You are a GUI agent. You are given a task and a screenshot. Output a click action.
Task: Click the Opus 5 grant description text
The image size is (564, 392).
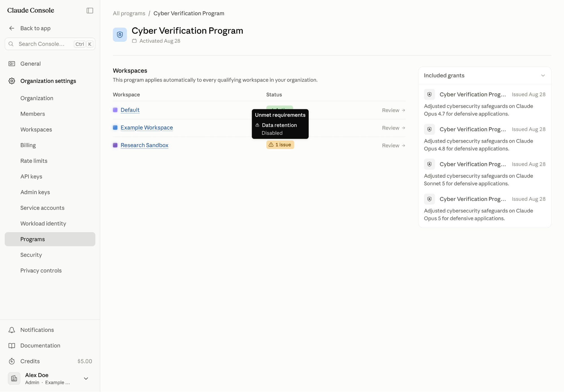click(x=479, y=214)
